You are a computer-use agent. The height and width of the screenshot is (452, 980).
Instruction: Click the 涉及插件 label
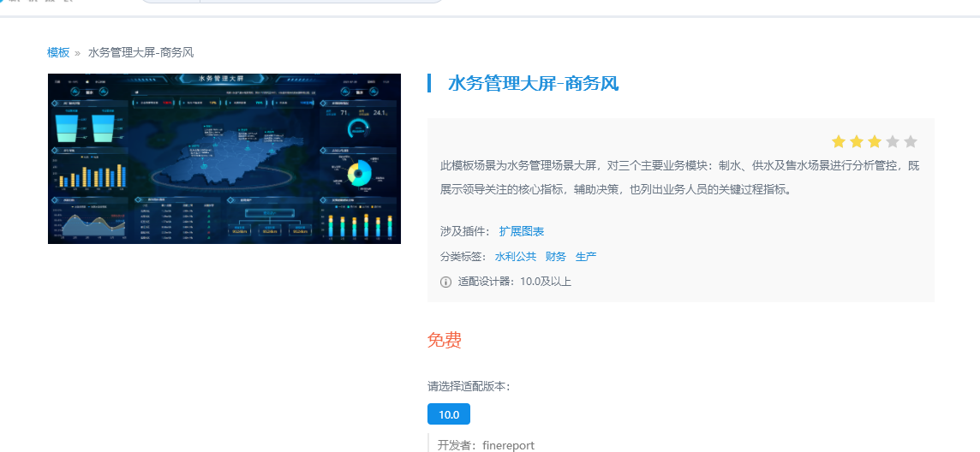465,232
